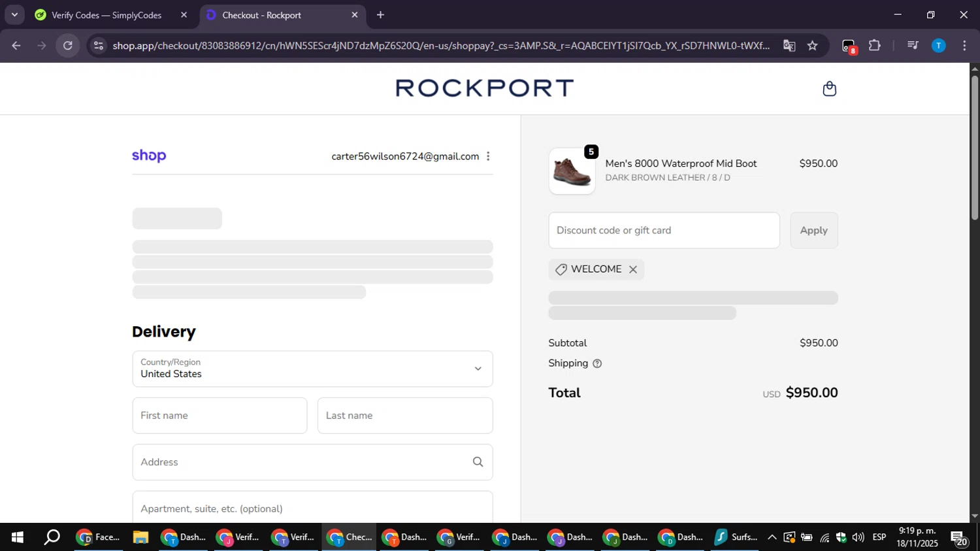The image size is (980, 551).
Task: Click the USD $950.00 total amount
Action: coord(800,393)
